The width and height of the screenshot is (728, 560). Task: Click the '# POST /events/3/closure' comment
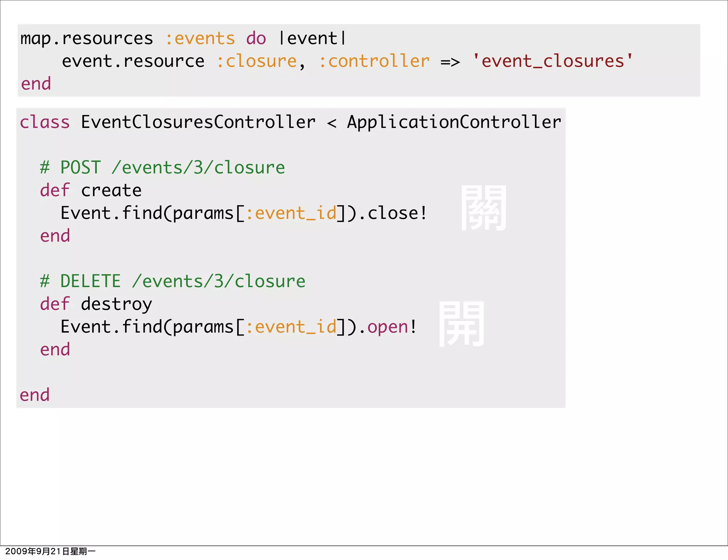(x=162, y=168)
